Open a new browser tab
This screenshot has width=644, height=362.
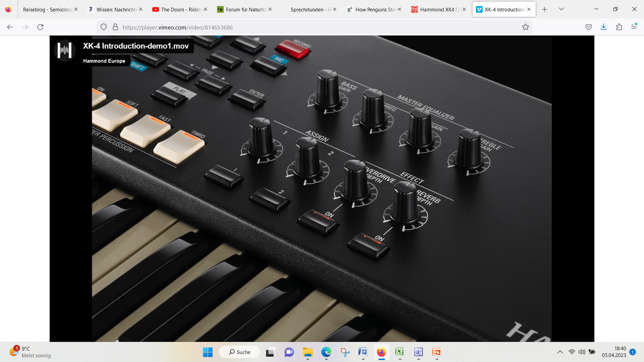(544, 9)
